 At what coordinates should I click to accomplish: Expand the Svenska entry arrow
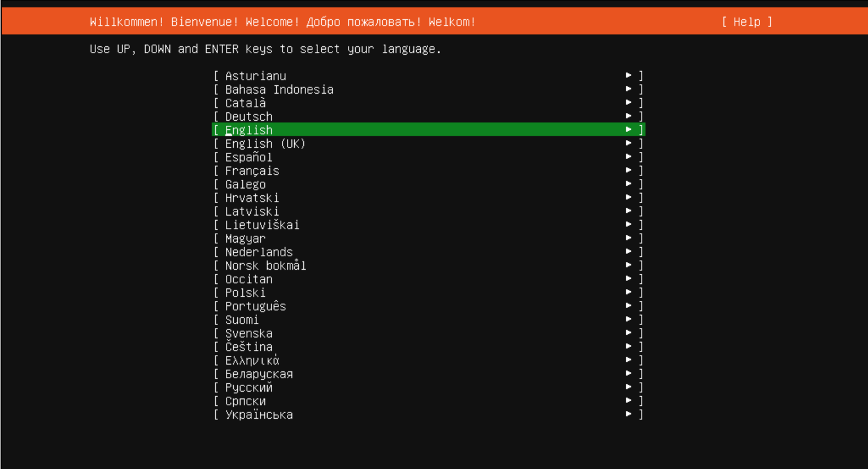629,333
